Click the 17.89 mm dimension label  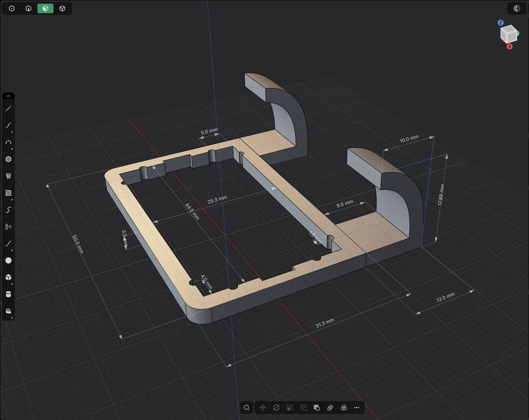pyautogui.click(x=441, y=195)
